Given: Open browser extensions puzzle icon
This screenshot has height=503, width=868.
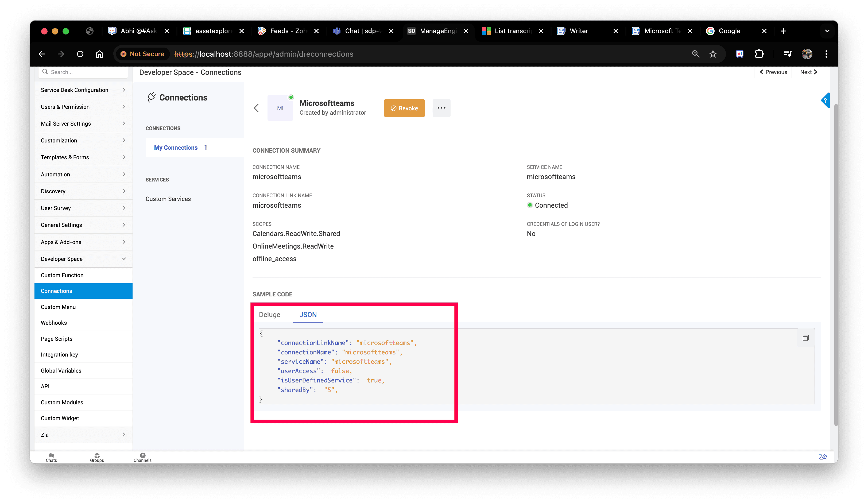Looking at the screenshot, I should (759, 54).
